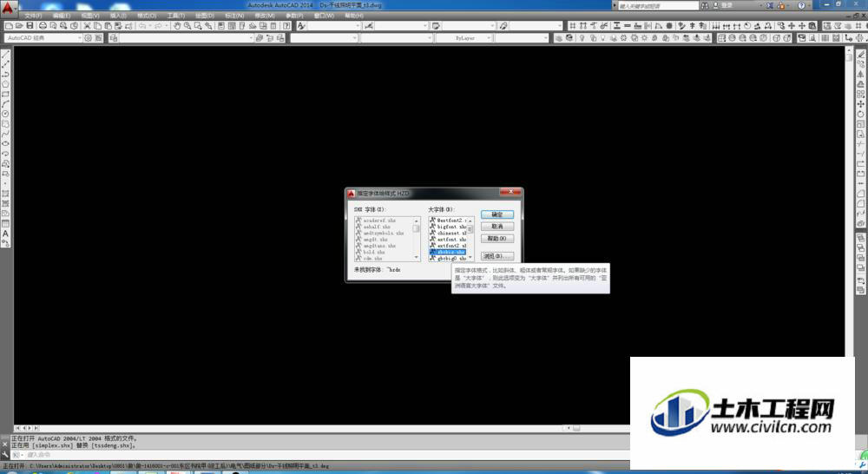Select extfont.shx in big font list
Viewport: 868px width, 474px height.
[449, 240]
